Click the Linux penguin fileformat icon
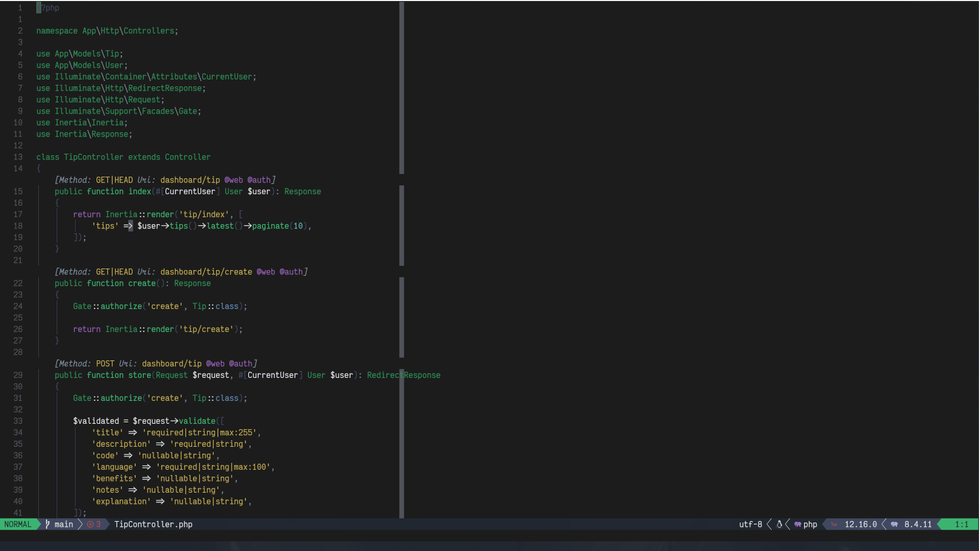Screen dimensions: 980x551 779,524
